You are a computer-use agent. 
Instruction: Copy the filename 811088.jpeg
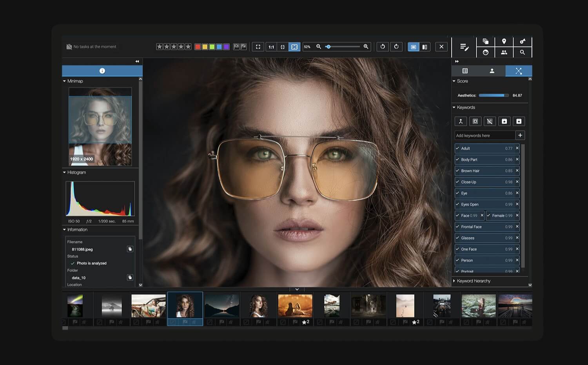click(x=130, y=249)
